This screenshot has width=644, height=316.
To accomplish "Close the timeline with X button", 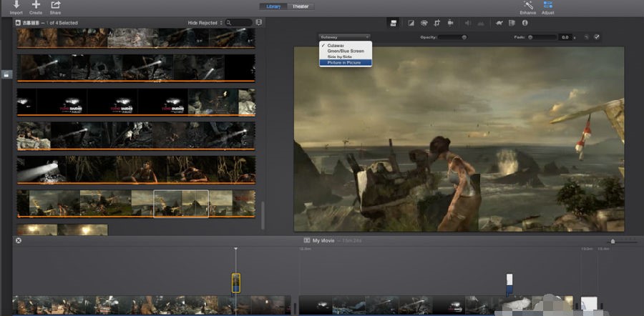I will pyautogui.click(x=18, y=240).
